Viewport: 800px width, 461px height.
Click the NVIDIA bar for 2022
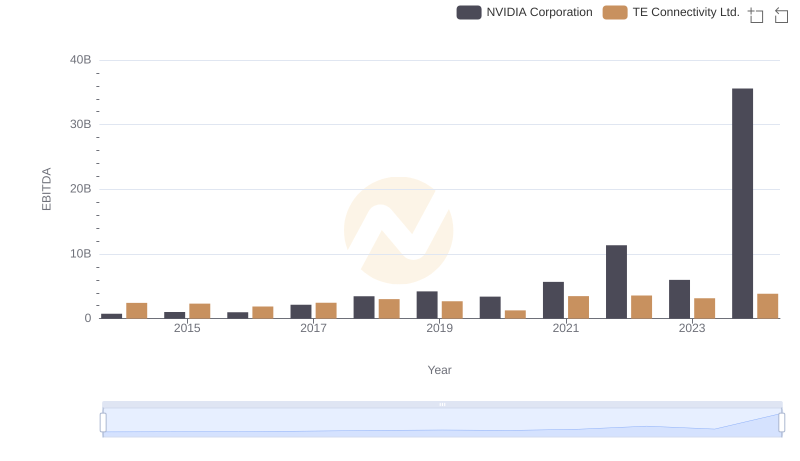point(616,281)
